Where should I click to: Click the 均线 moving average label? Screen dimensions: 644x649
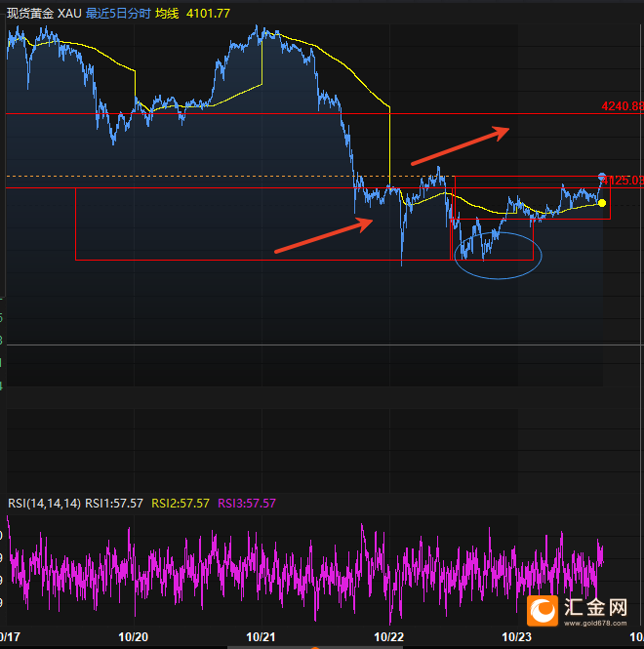coord(167,14)
